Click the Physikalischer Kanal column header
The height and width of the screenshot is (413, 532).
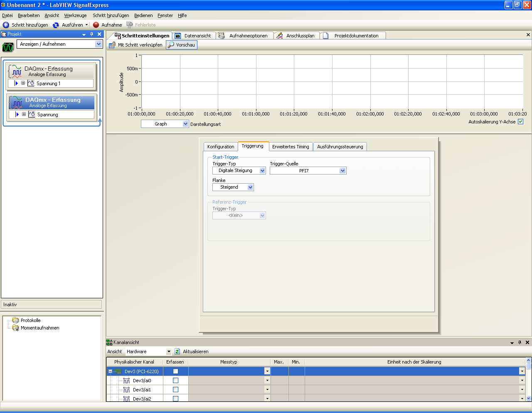pos(134,362)
